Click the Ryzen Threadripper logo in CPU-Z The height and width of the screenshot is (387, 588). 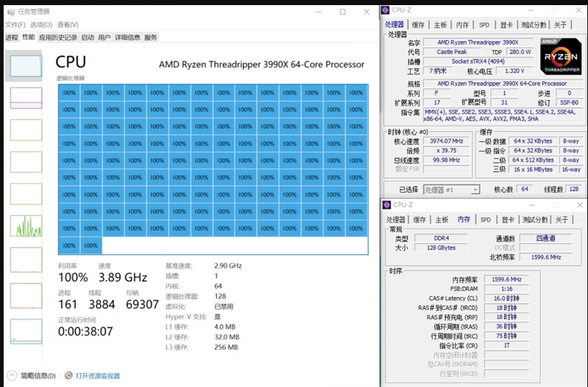click(x=560, y=56)
